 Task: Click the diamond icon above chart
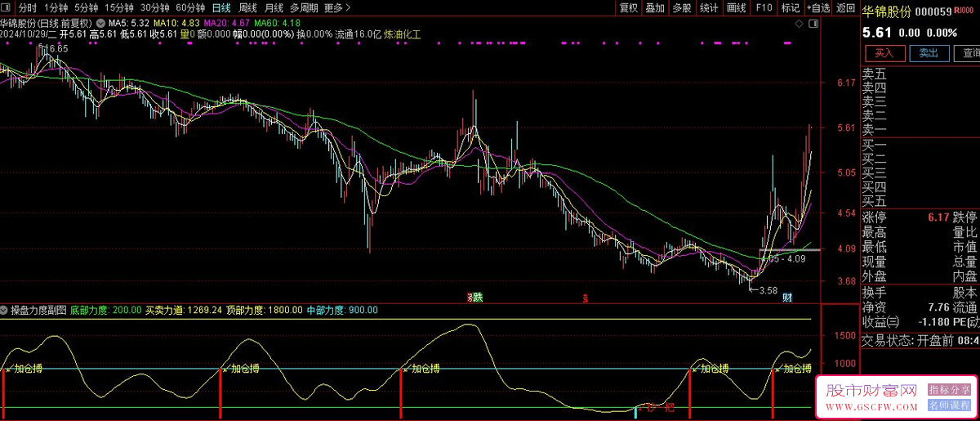pos(799,25)
